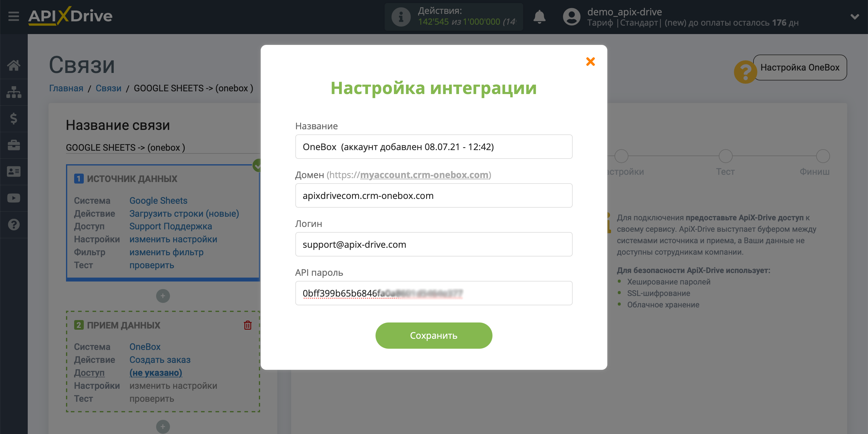The image size is (868, 434).
Task: Select the Тест step marker
Action: tap(725, 156)
